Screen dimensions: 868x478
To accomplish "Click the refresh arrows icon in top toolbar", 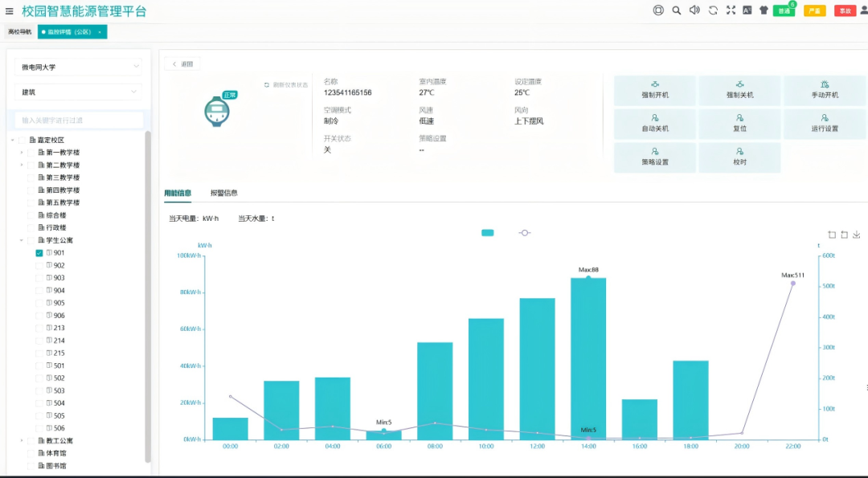I will click(x=713, y=10).
